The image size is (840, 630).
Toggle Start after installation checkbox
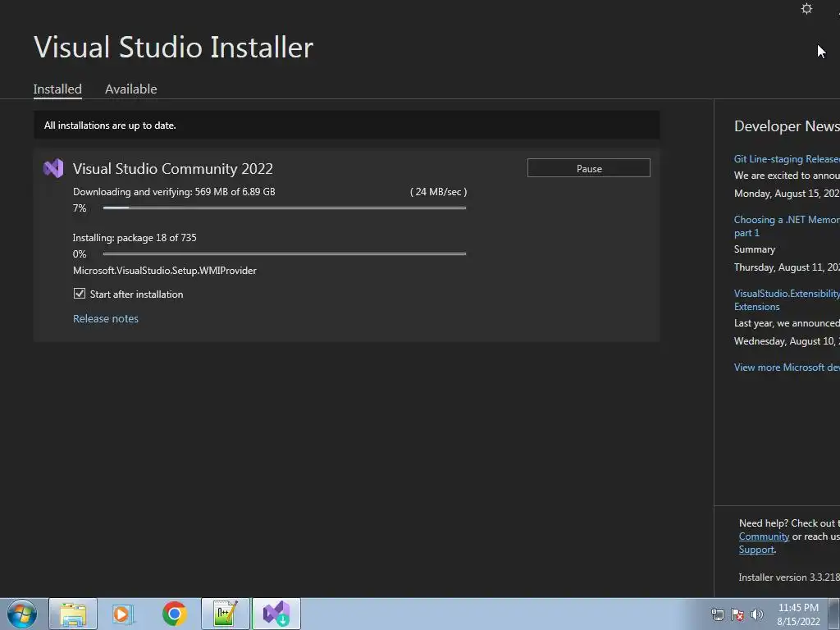[x=80, y=294]
